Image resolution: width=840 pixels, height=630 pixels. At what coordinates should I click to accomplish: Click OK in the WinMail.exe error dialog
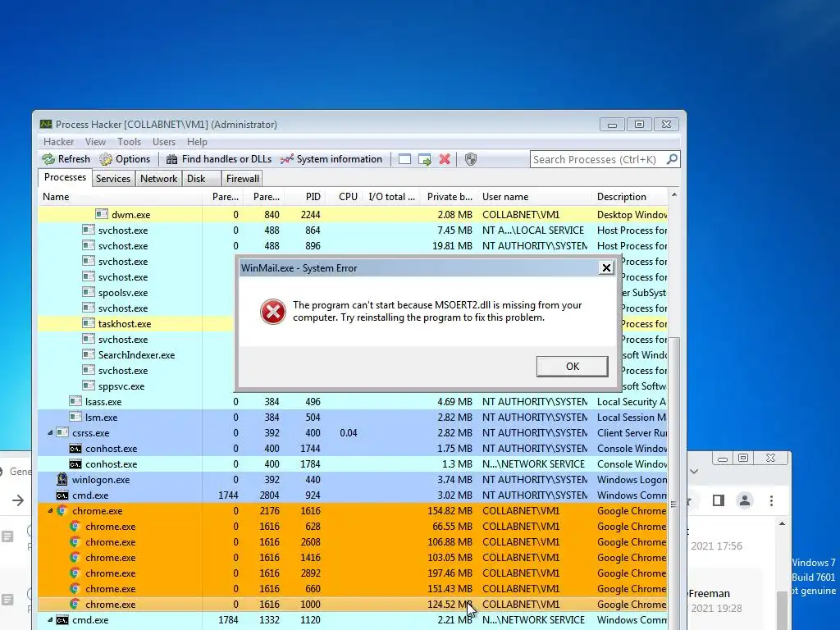[572, 367]
